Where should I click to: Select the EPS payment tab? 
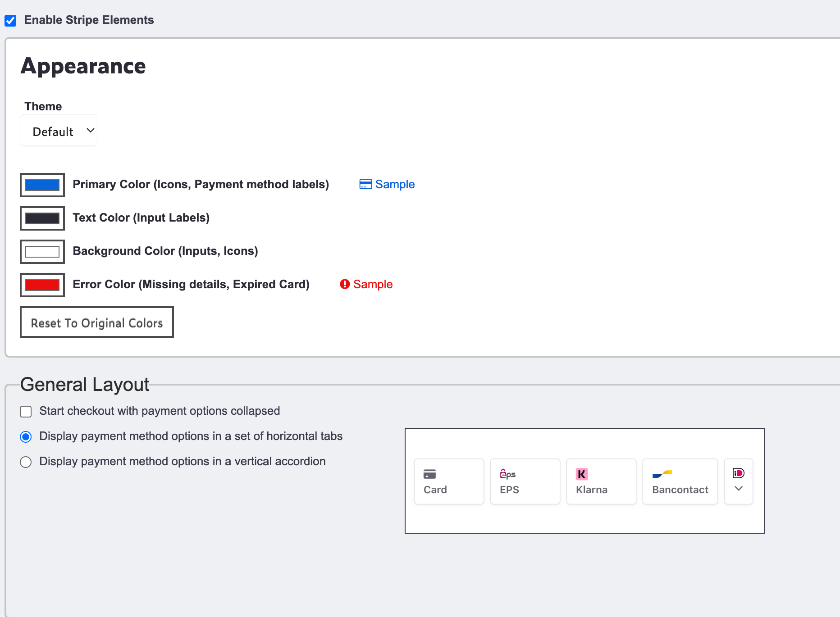(525, 481)
